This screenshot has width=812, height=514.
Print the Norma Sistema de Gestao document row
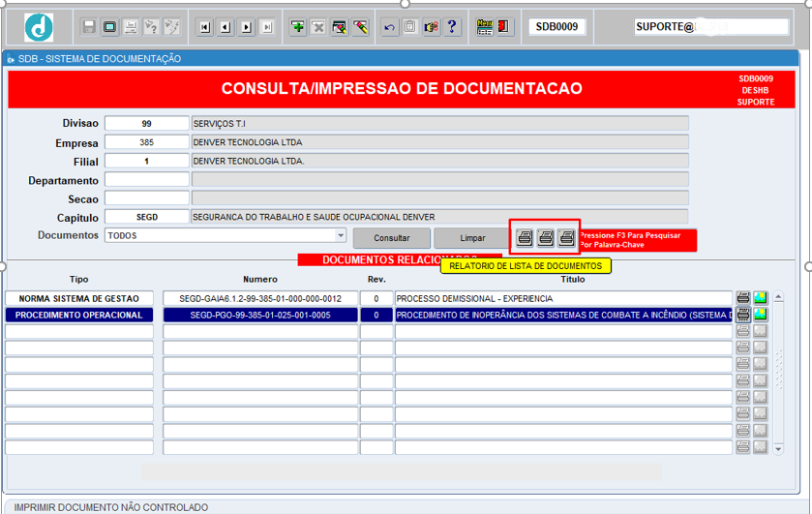(743, 298)
